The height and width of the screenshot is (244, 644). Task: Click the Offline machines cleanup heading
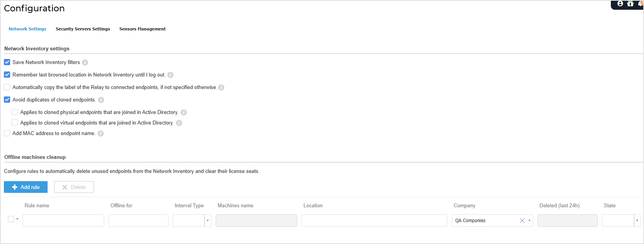coord(35,157)
